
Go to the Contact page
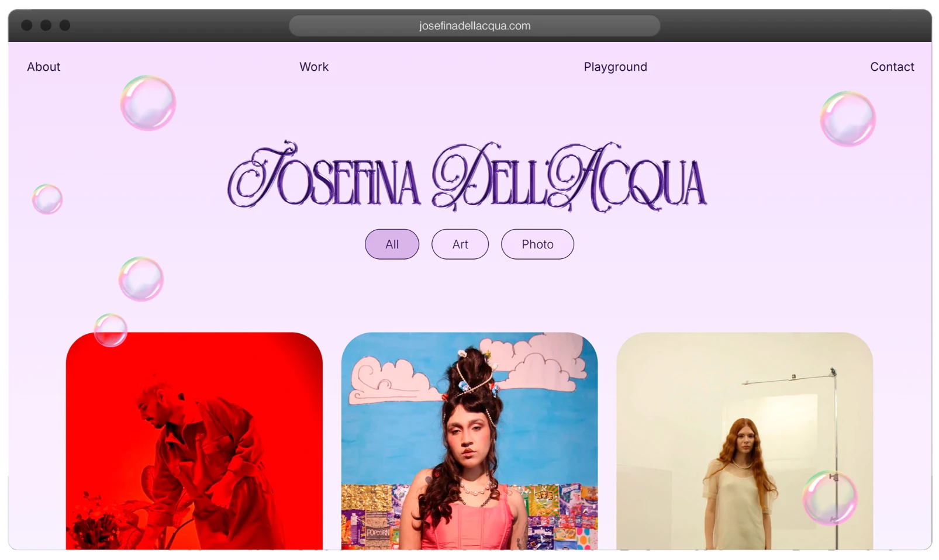(x=892, y=67)
